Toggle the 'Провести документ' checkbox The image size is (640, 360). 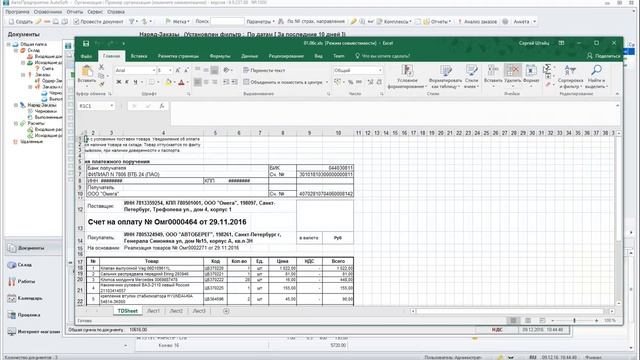pos(76,22)
